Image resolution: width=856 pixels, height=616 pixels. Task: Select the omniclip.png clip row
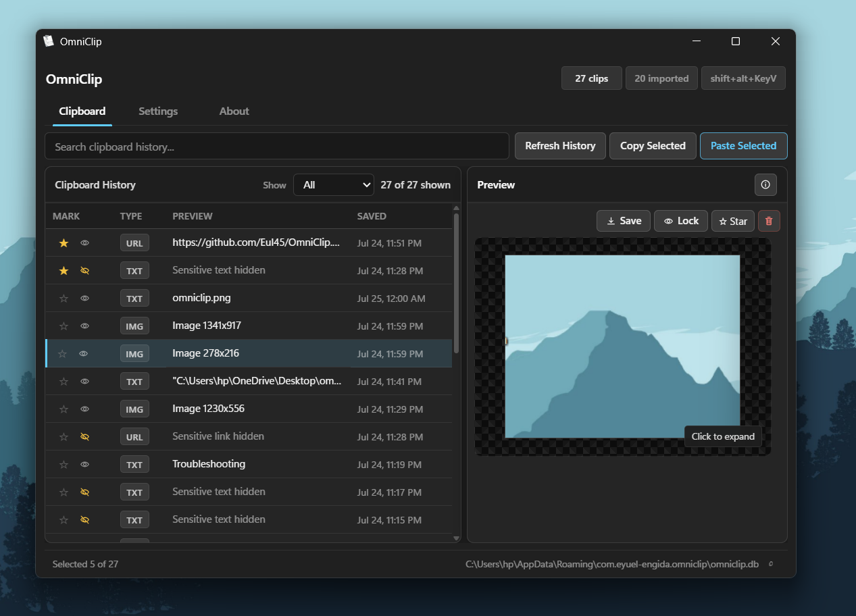[x=249, y=298]
